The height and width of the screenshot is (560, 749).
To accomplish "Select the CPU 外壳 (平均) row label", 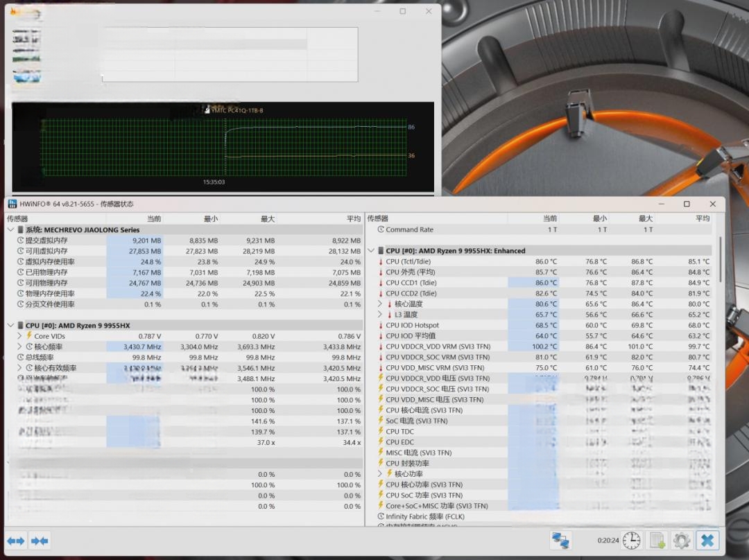I will tap(411, 272).
